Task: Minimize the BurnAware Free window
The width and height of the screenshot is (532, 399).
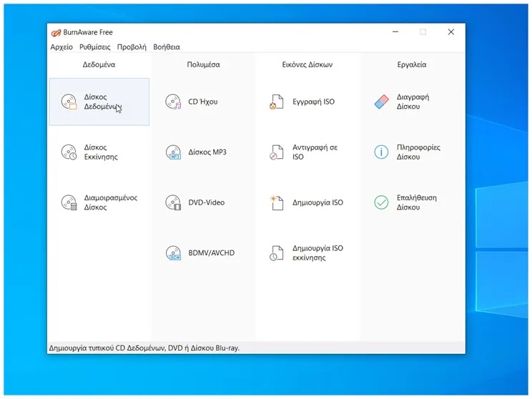Action: 395,32
